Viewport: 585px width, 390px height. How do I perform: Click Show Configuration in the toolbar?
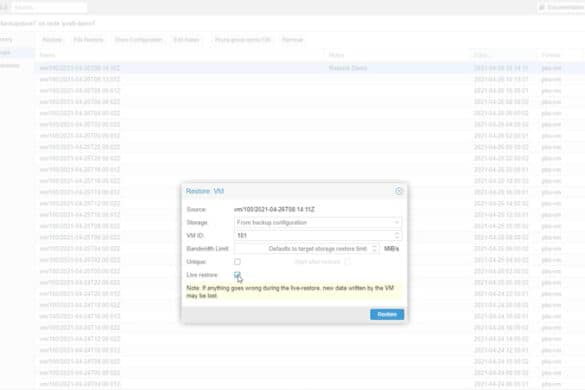coord(138,40)
